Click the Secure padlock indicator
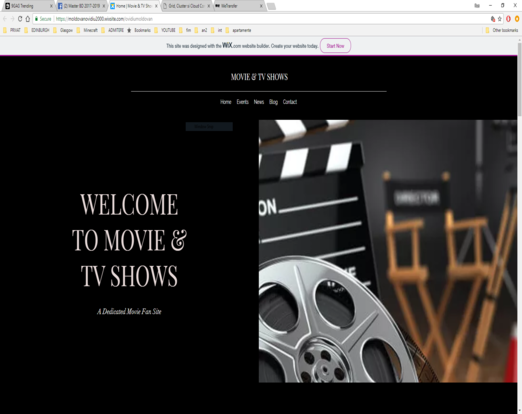Screen dimensions: 522x414 tap(43, 19)
